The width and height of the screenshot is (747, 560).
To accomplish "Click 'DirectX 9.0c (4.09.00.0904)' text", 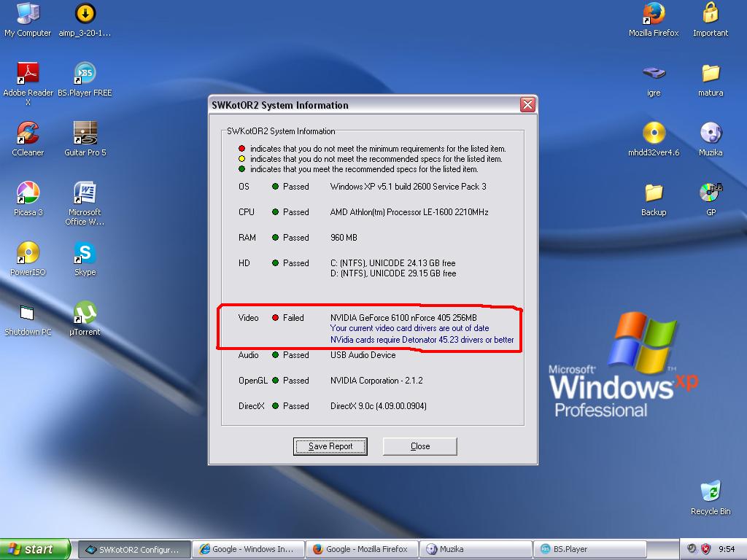I will click(379, 405).
